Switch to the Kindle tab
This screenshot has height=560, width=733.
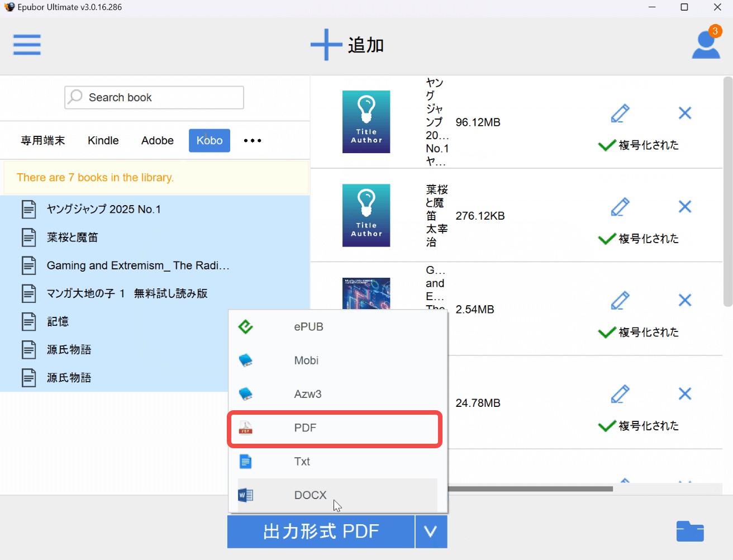(103, 141)
